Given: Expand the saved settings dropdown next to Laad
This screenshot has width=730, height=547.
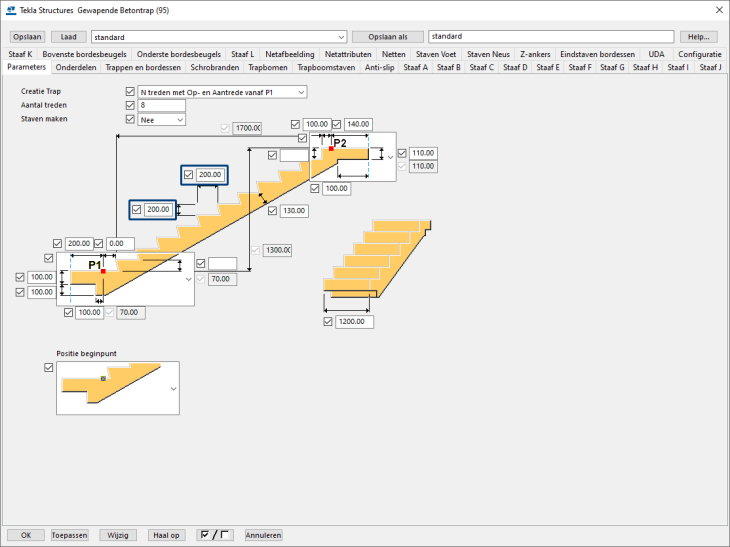Looking at the screenshot, I should [341, 37].
